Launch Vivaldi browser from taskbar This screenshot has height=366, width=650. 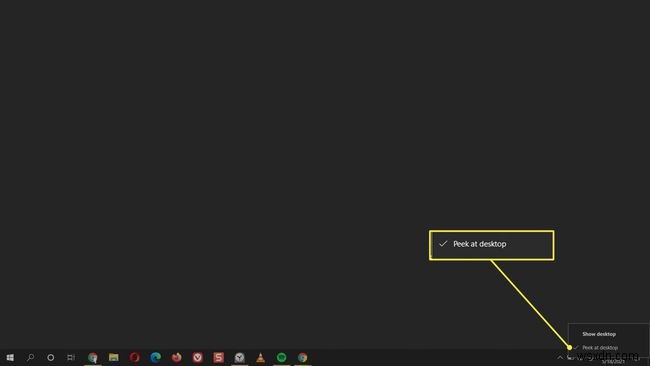tap(198, 357)
